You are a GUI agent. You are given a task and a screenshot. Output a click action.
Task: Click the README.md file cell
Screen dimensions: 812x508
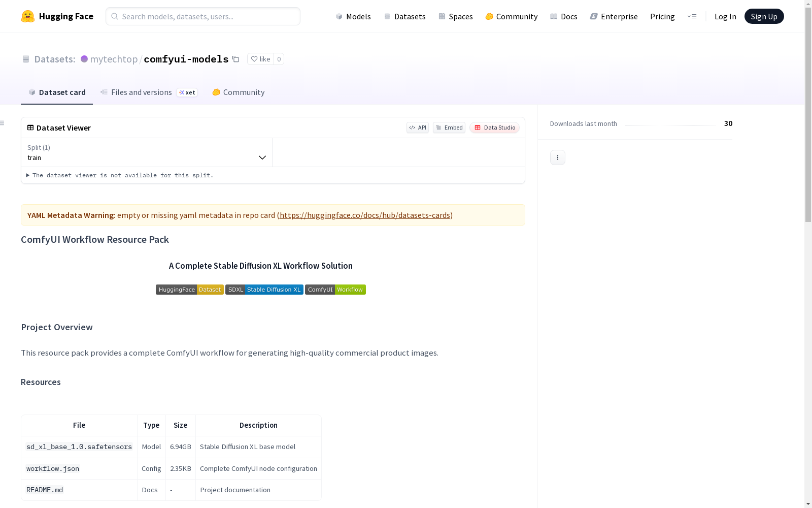79,490
